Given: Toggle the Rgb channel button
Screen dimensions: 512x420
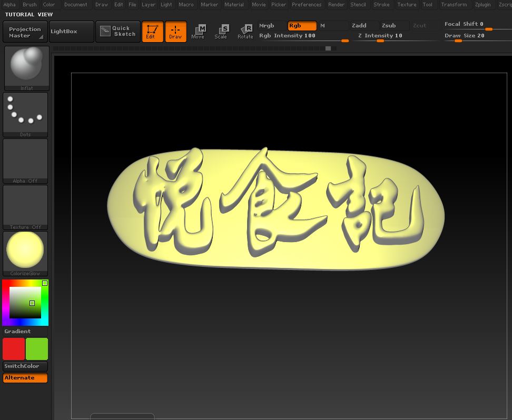Looking at the screenshot, I should [x=302, y=25].
